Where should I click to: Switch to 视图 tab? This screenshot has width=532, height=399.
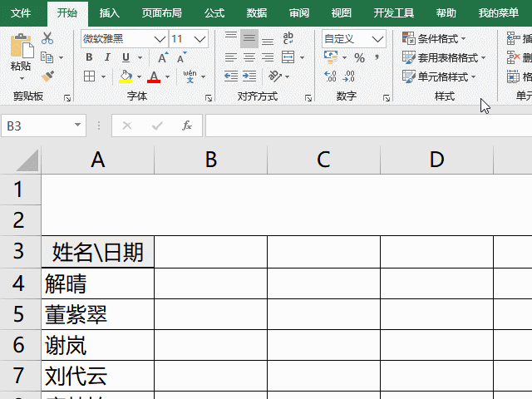(342, 13)
